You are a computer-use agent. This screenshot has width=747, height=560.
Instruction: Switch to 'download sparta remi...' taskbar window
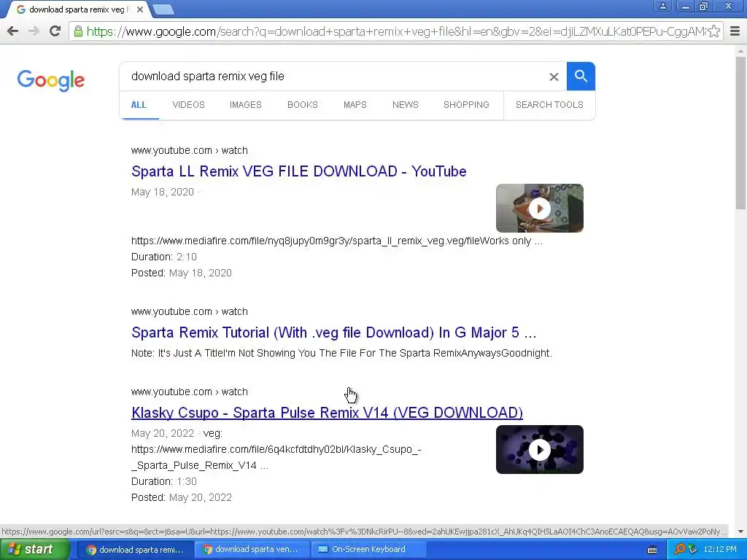(x=135, y=550)
